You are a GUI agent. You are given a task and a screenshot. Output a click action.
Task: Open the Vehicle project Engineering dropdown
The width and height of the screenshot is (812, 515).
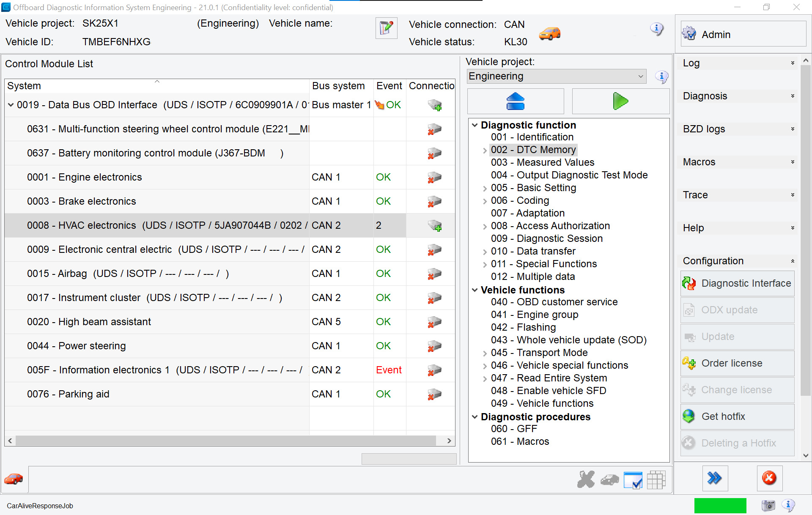[x=557, y=77]
